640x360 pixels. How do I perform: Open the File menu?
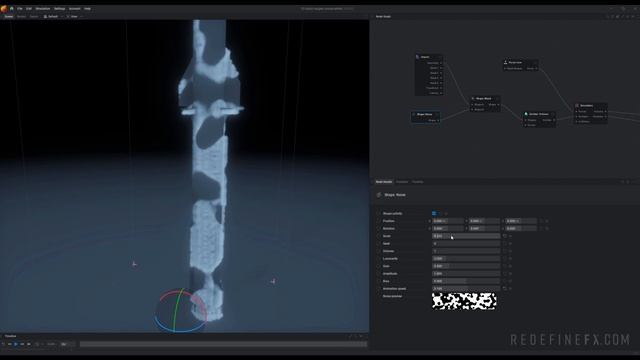[20, 9]
